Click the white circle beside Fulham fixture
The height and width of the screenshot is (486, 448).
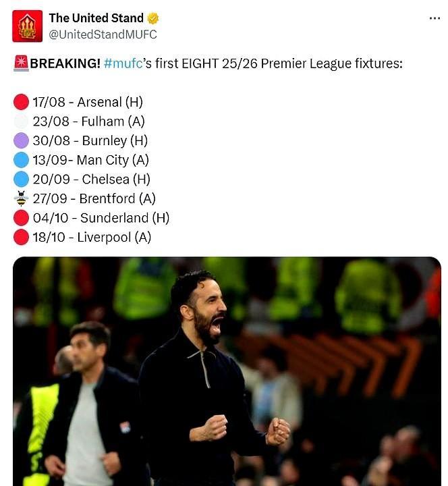(x=21, y=122)
